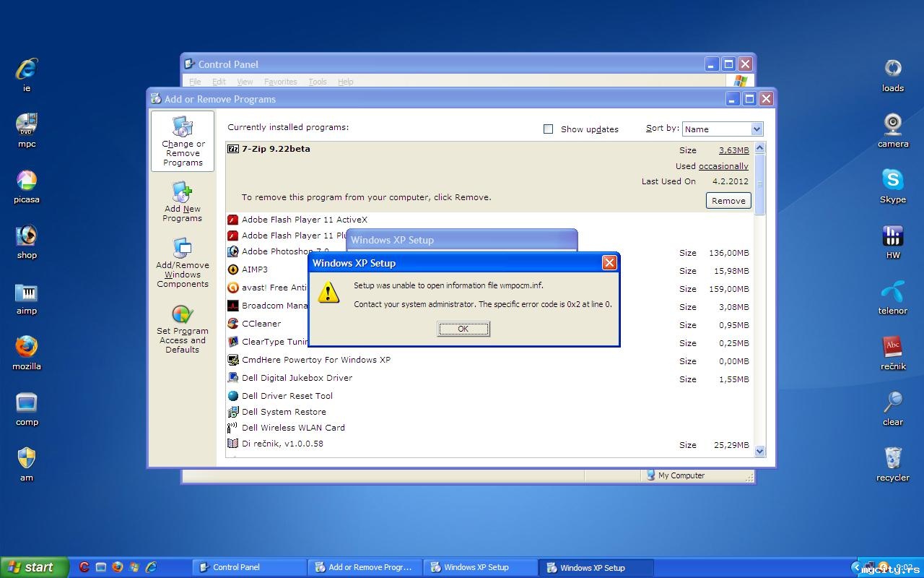Click the 3,63MB size link
This screenshot has height=578, width=924.
pyautogui.click(x=733, y=150)
